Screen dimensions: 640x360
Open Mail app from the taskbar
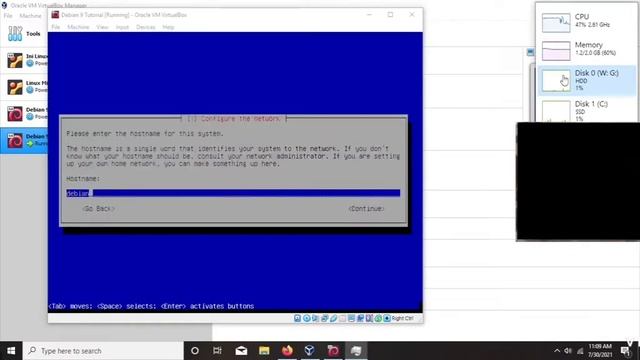(241, 351)
